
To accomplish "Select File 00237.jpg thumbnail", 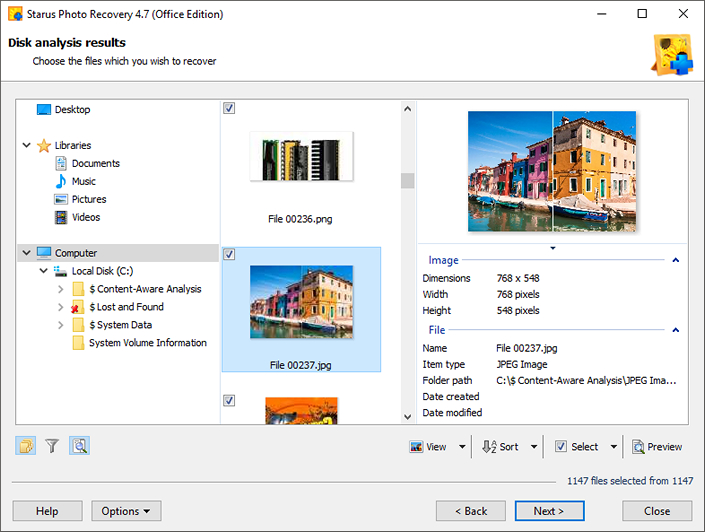I will coord(301,302).
